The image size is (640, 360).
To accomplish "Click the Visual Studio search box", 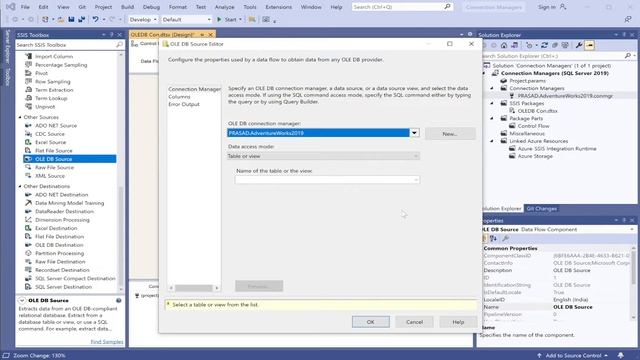I will point(402,7).
